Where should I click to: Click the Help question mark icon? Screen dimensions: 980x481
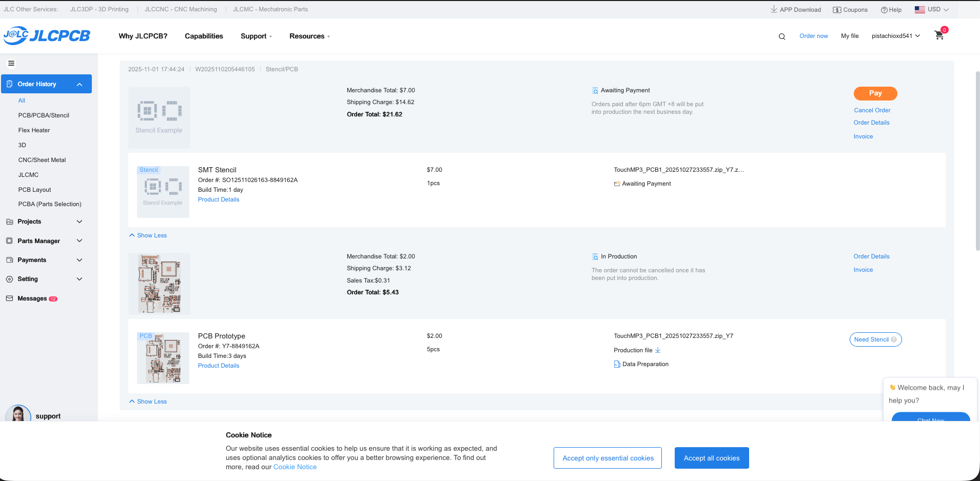[884, 10]
